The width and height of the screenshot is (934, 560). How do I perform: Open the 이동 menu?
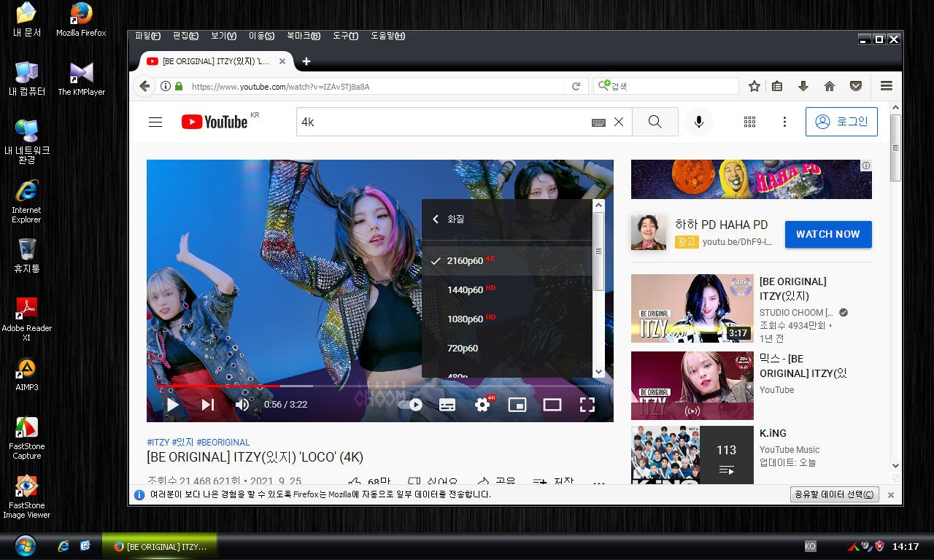(x=261, y=36)
